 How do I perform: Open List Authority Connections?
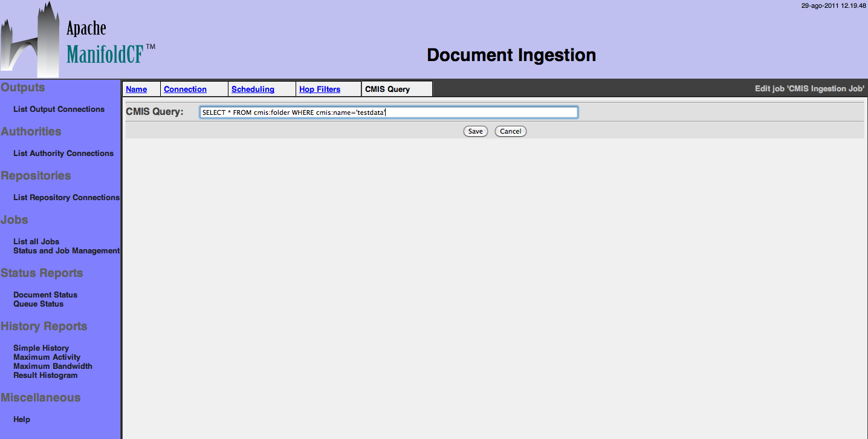pos(63,154)
